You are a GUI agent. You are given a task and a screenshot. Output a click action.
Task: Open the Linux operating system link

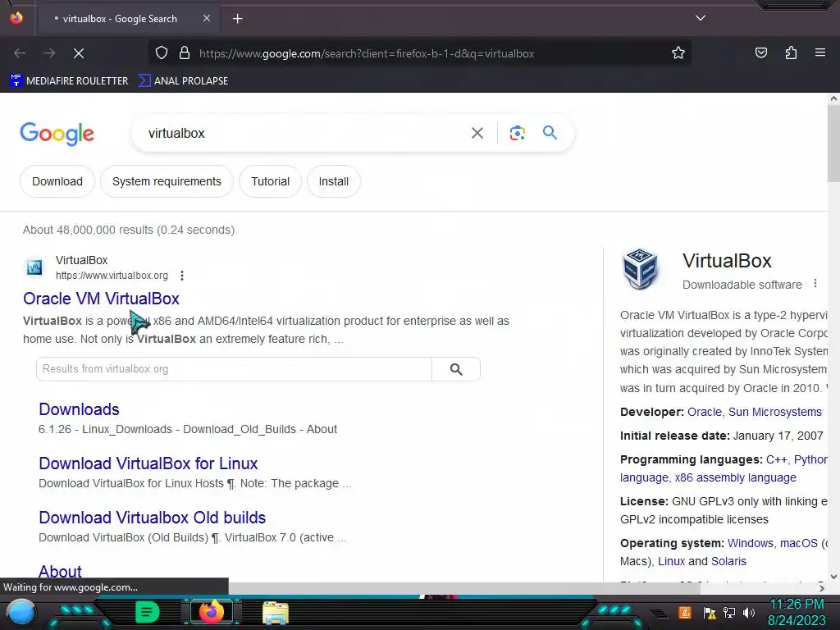tap(671, 561)
